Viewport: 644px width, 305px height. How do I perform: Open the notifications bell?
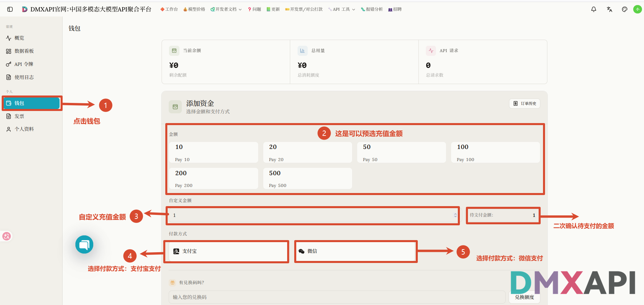coord(594,9)
